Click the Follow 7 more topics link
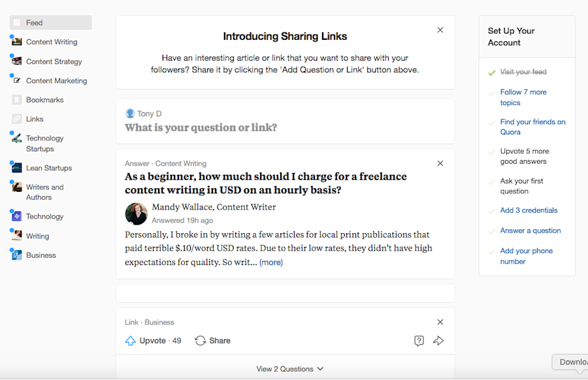 (522, 97)
